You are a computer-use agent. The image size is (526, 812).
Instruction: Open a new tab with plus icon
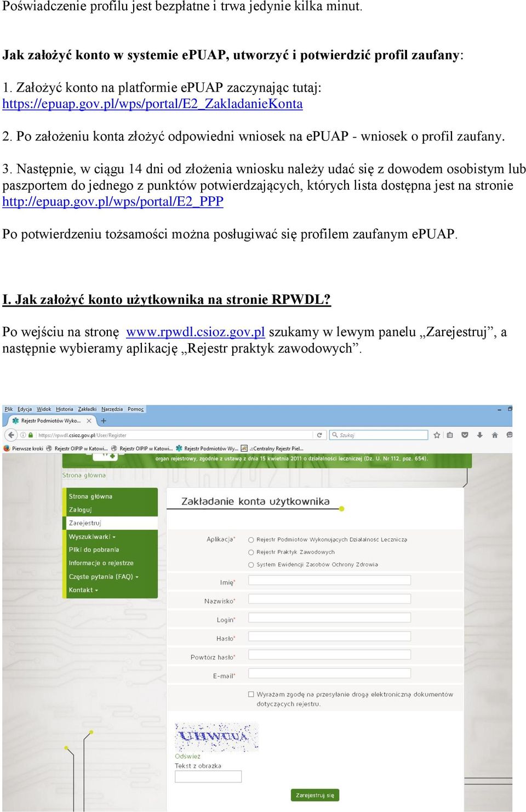104,421
